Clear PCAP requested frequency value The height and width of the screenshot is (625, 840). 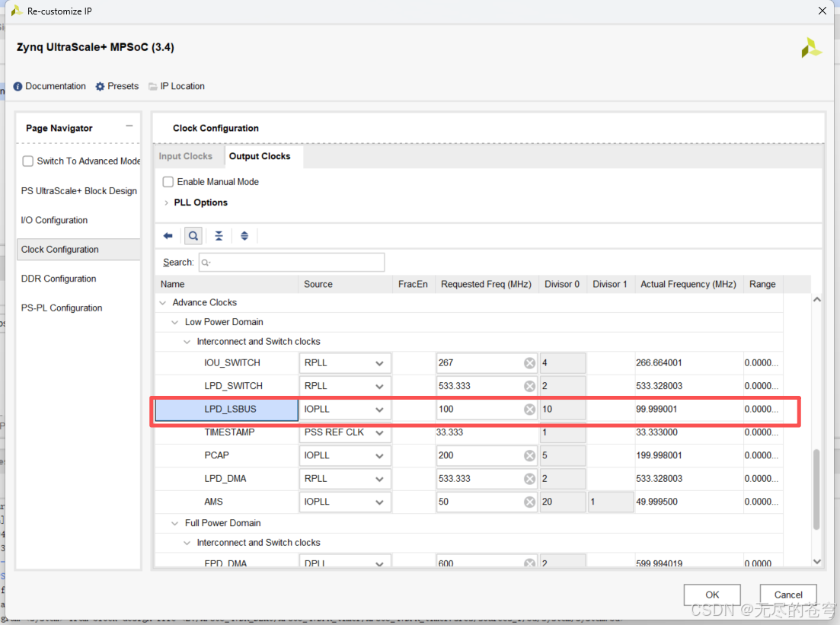click(x=529, y=456)
